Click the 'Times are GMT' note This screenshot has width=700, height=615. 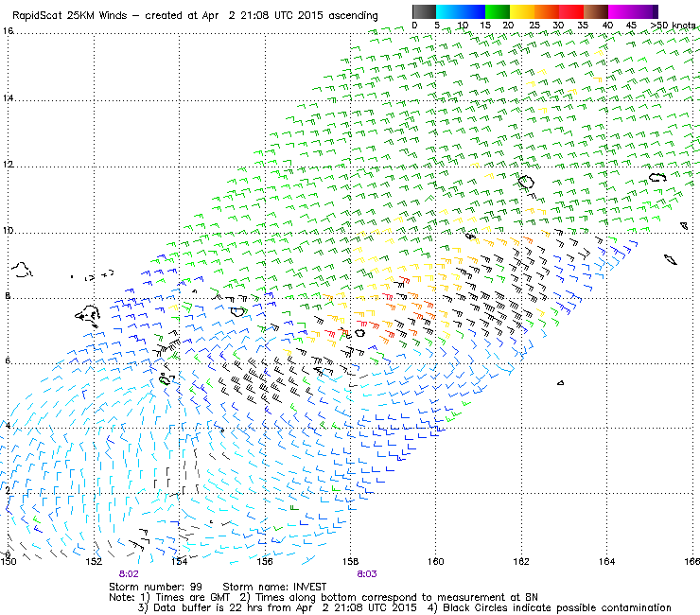tap(192, 597)
